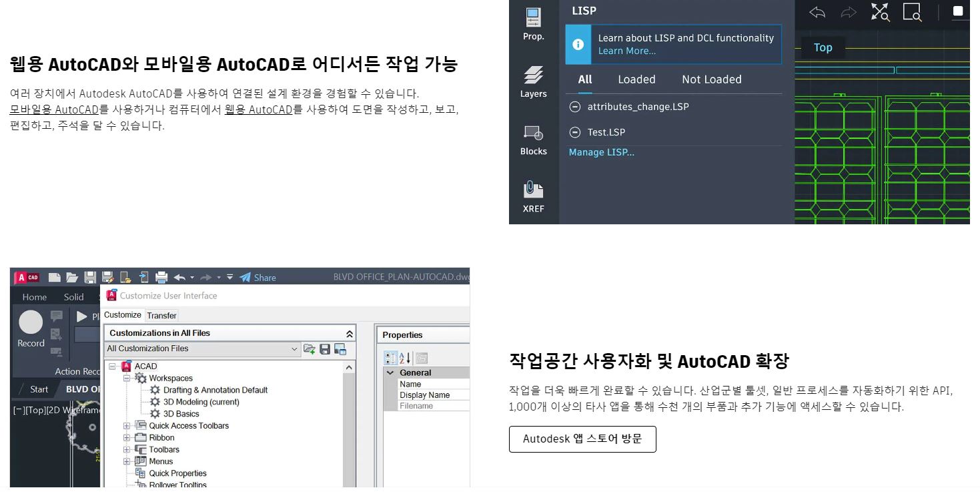Viewport: 980px width, 496px height.
Task: Expand the Toolbars tree node
Action: (127, 450)
